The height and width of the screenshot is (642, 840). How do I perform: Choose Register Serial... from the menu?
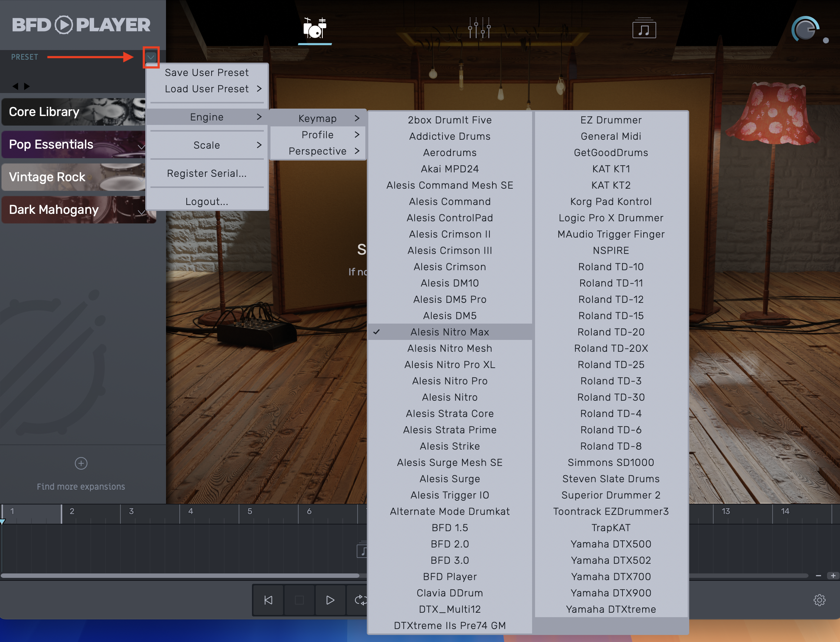pos(207,173)
